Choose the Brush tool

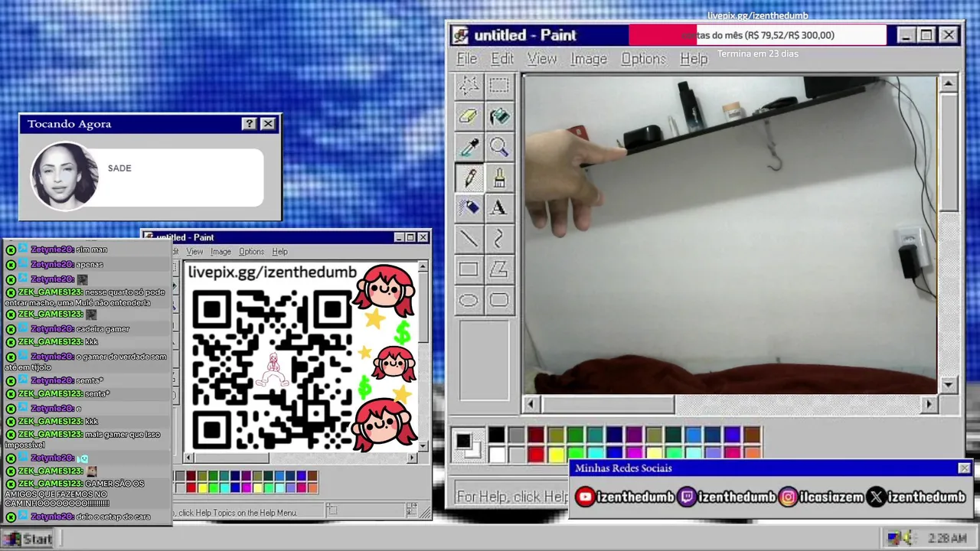tap(499, 178)
